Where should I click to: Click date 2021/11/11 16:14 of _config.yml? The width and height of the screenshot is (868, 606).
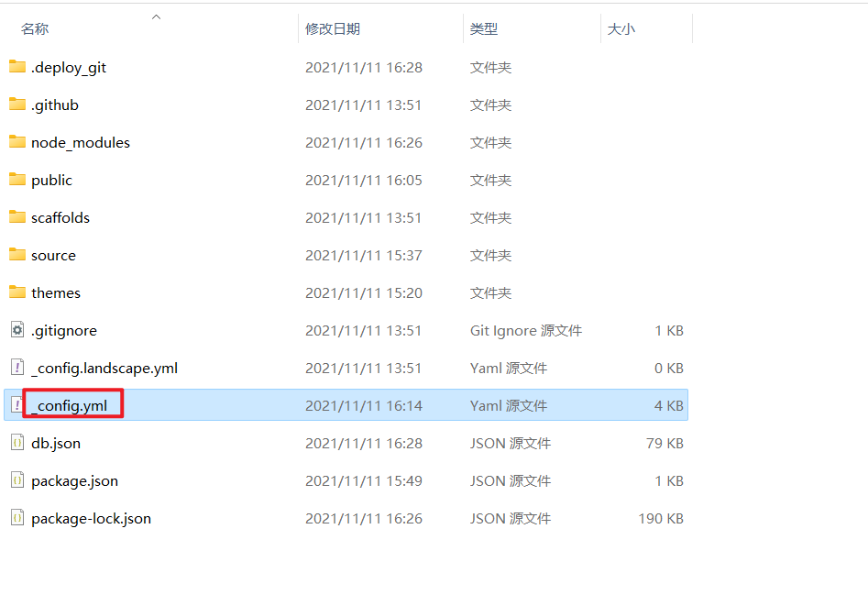(364, 406)
